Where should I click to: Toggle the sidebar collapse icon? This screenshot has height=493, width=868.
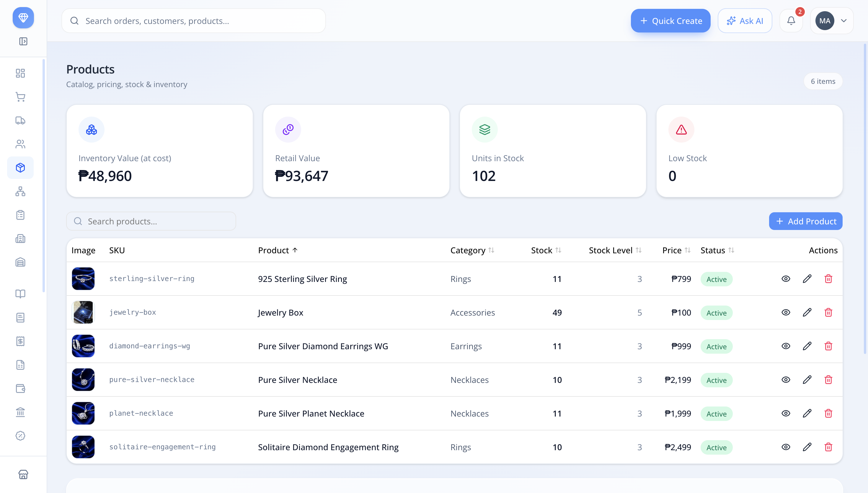pos(23,41)
